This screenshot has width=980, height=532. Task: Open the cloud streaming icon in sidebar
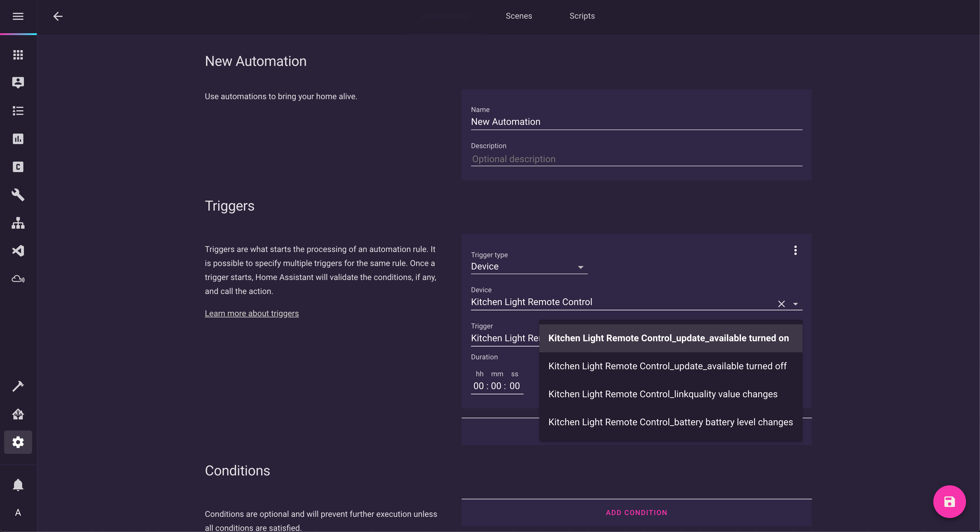(18, 279)
